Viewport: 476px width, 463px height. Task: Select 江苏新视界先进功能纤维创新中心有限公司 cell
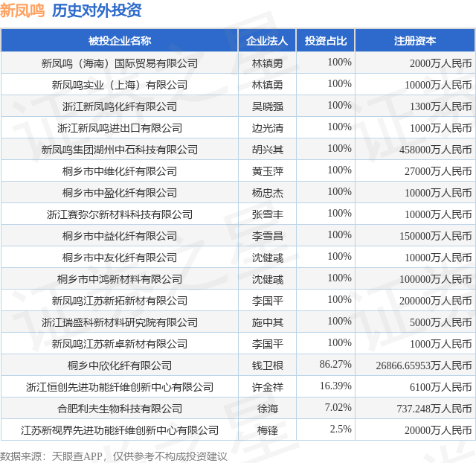(120, 430)
